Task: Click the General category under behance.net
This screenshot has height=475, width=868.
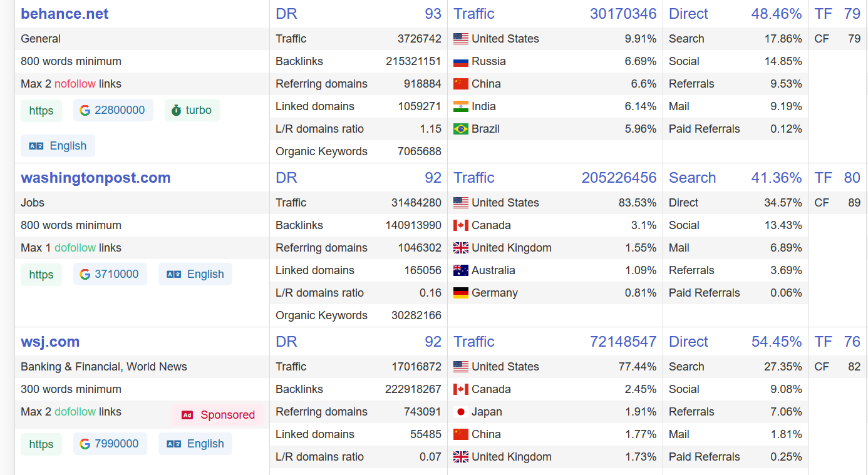Action: (x=41, y=39)
